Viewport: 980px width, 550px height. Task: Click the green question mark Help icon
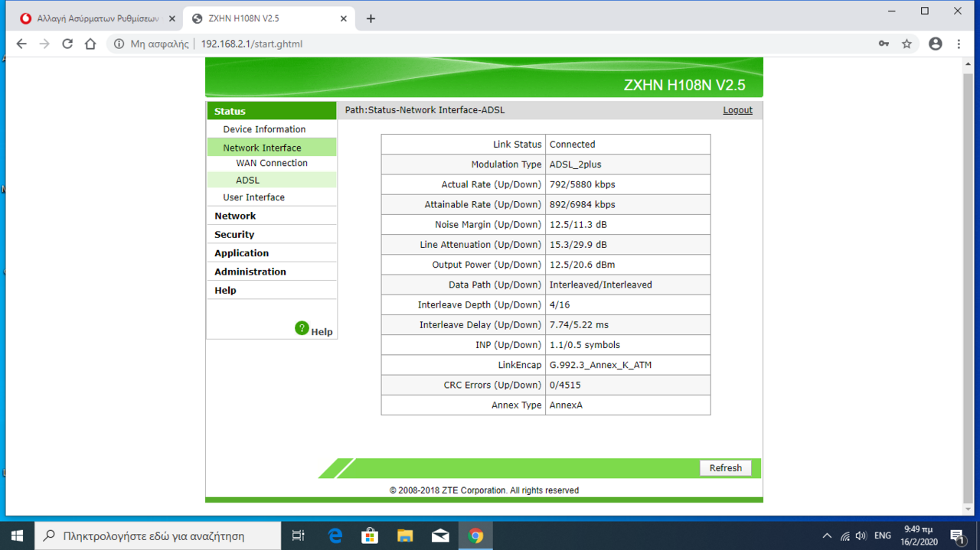[302, 328]
